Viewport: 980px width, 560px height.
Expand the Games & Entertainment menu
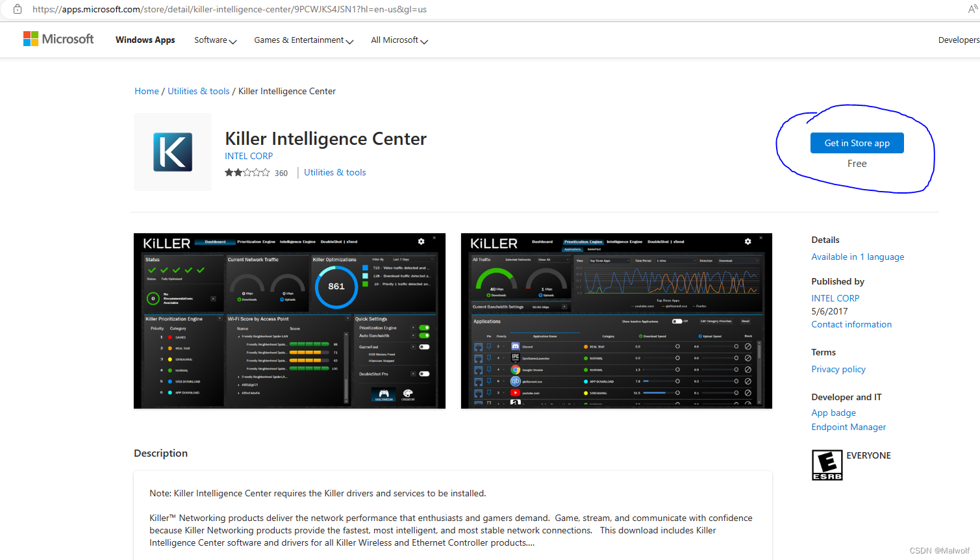pos(304,40)
